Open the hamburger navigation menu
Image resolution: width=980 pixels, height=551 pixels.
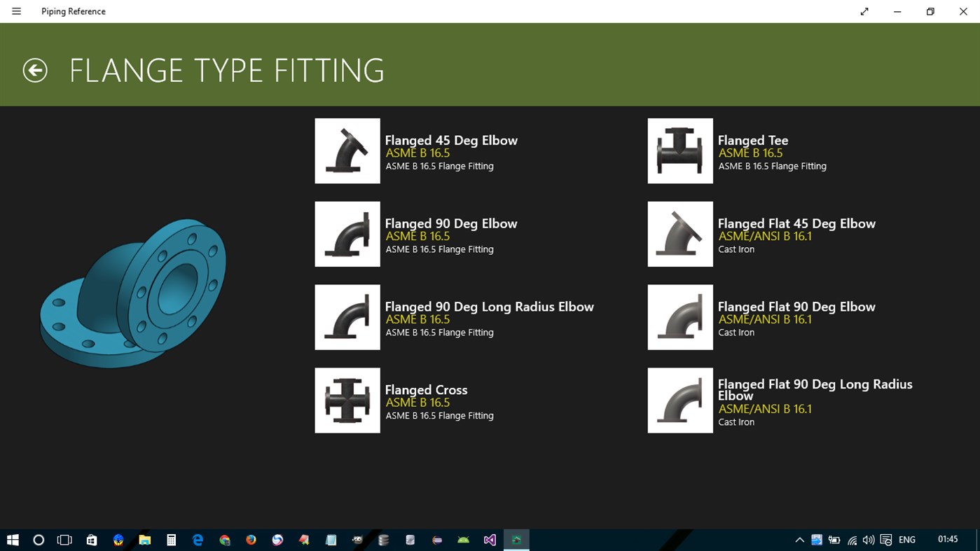point(15,11)
